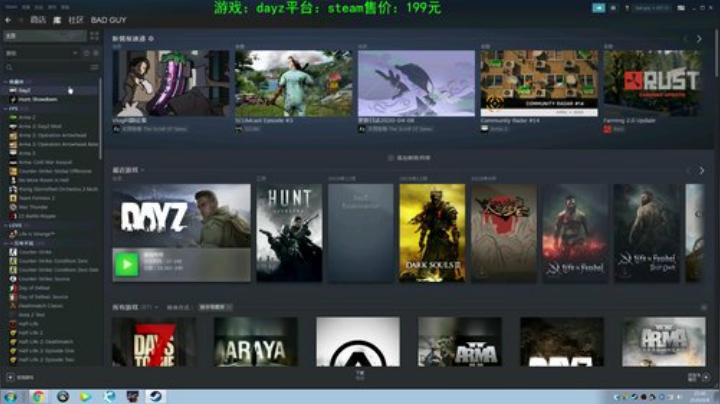720x404 pixels.
Task: Click main content vertical scrollbar
Action: [717, 53]
